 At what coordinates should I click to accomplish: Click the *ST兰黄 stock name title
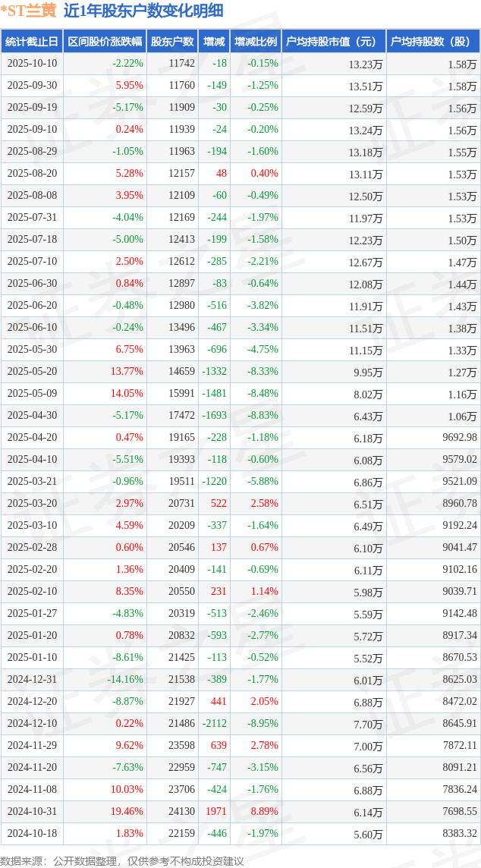(x=29, y=11)
